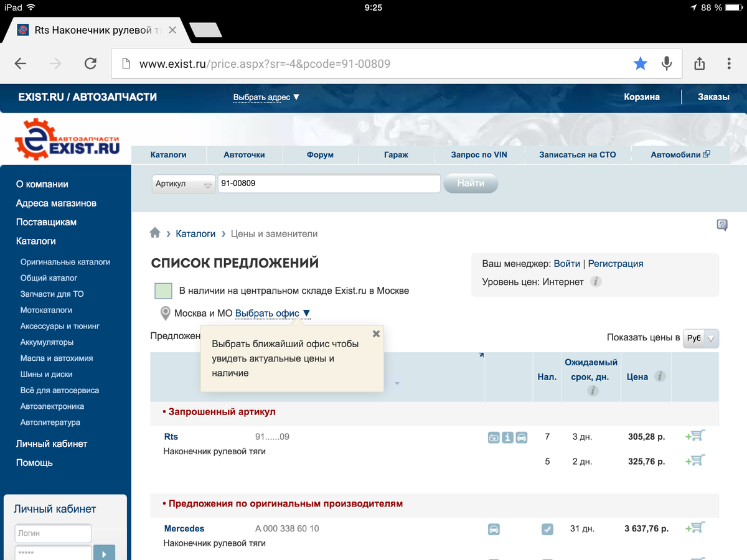Screen dimensions: 747x560
Task: Add Mercedes 3 637,76 р. offer to cart
Action: click(x=695, y=528)
